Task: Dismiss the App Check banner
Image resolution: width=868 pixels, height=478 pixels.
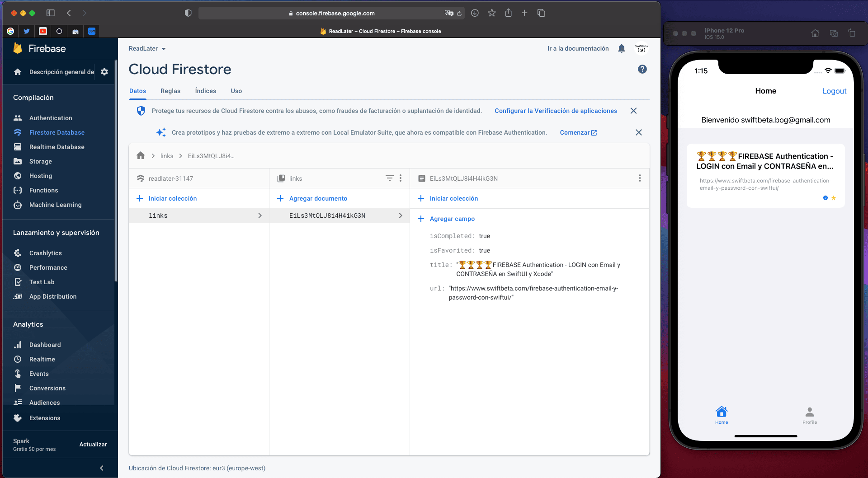Action: [633, 111]
